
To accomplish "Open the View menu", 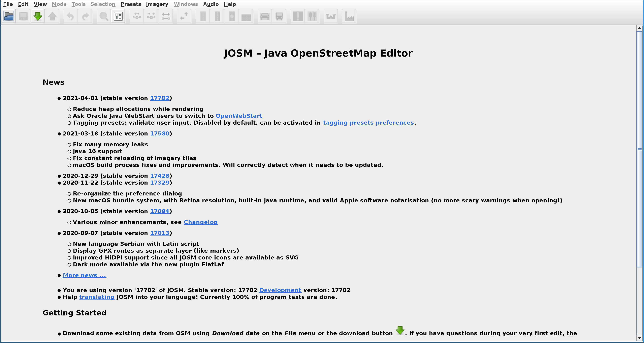I will pos(40,4).
